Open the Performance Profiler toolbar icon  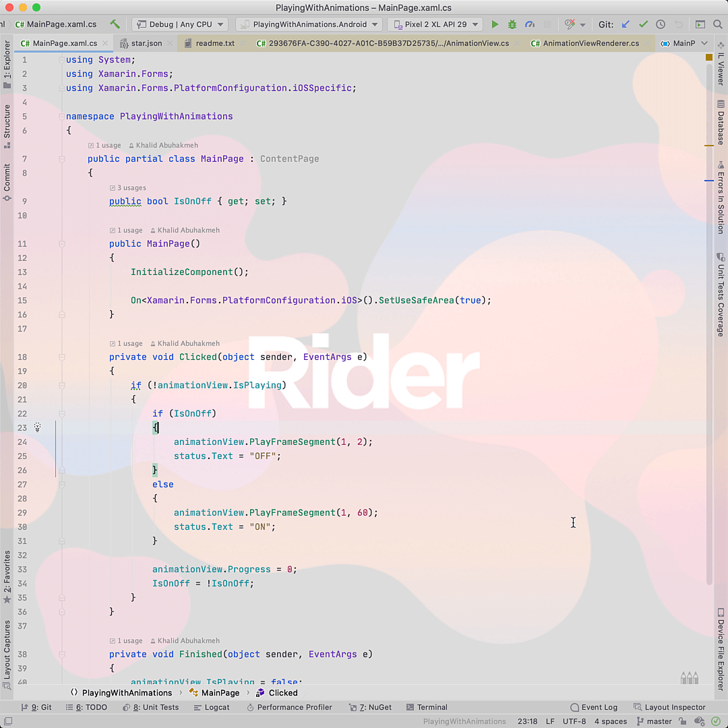530,24
